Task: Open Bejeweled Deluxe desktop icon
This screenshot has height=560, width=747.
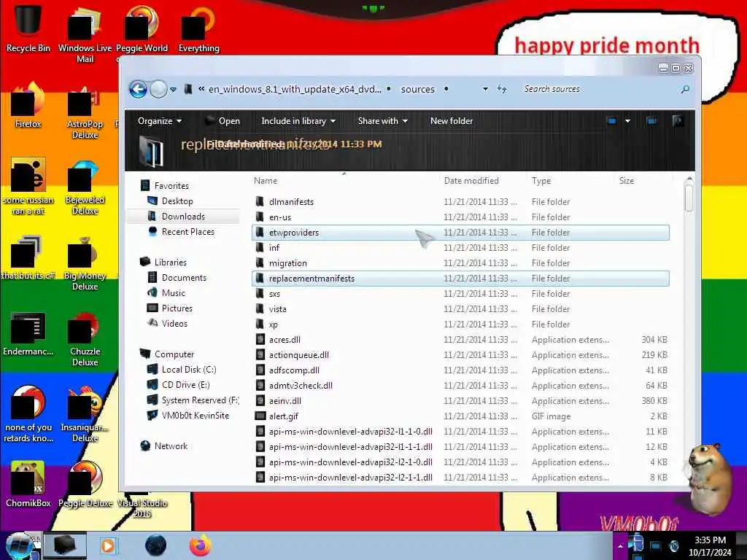Action: pyautogui.click(x=85, y=187)
